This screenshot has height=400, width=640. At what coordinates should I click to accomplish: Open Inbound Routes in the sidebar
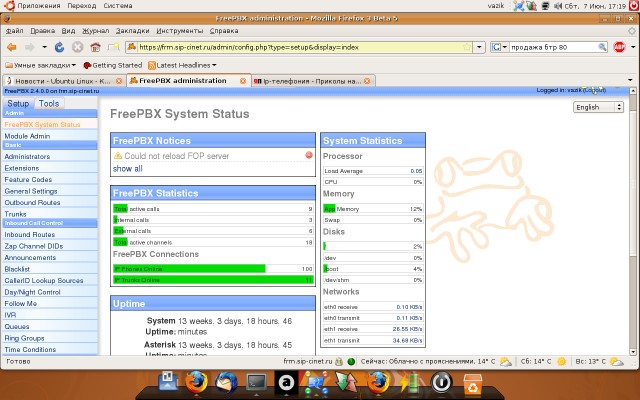[x=29, y=235]
